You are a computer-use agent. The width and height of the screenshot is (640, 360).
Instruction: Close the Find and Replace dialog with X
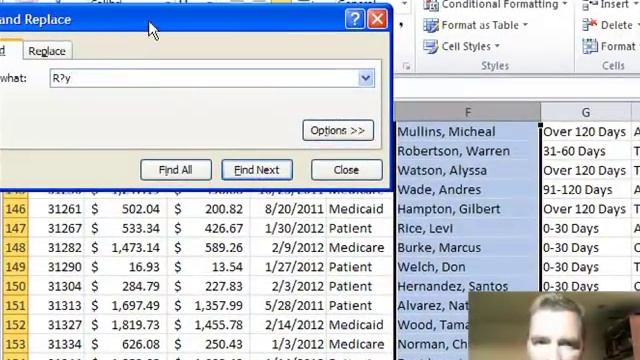[378, 19]
